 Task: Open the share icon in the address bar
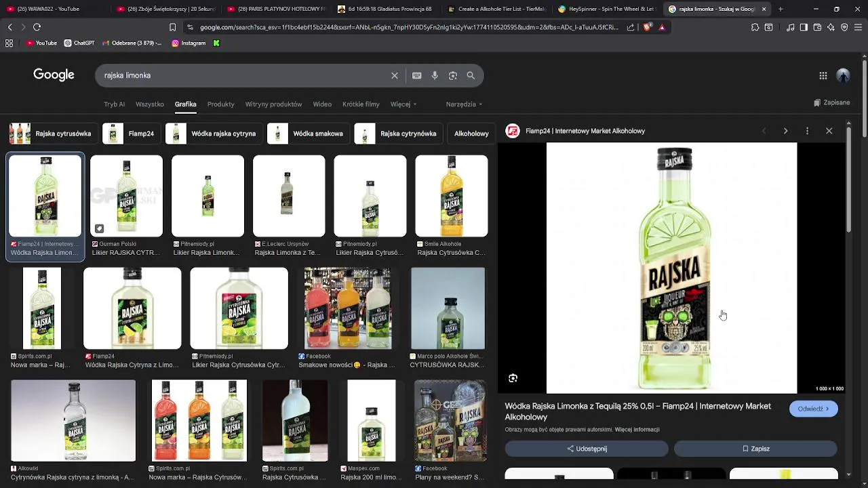pos(631,27)
